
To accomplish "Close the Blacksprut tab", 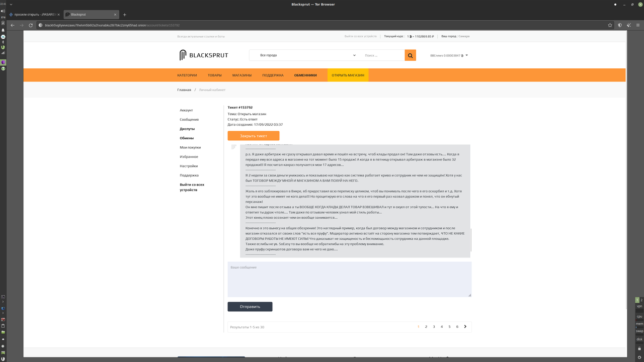I will [x=116, y=15].
